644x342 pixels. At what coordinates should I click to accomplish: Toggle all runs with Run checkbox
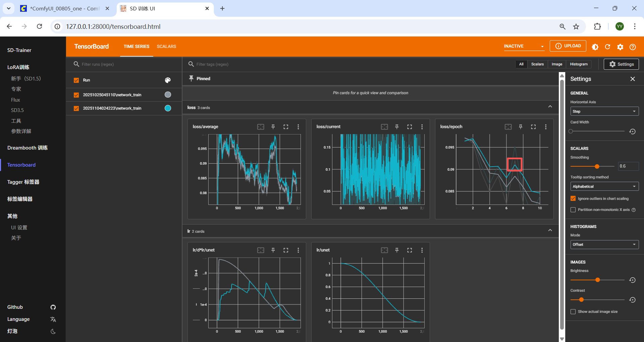click(76, 80)
